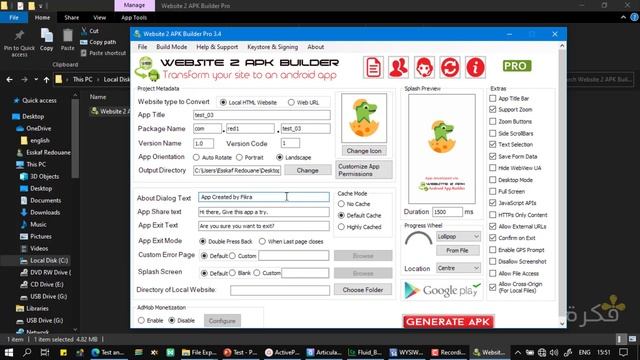Click the GENERATE APK button
Viewport: 640px width, 360px height.
click(448, 322)
